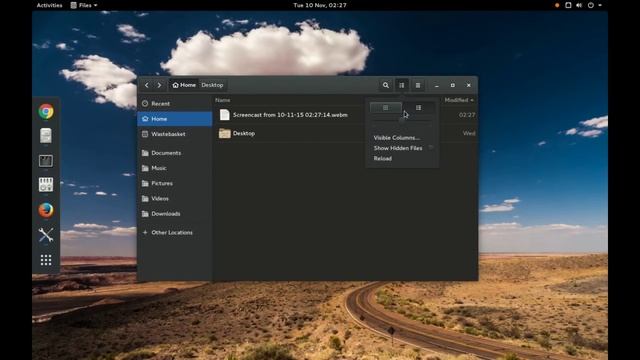The width and height of the screenshot is (640, 360).
Task: Open the power system menu icon
Action: (x=591, y=5)
